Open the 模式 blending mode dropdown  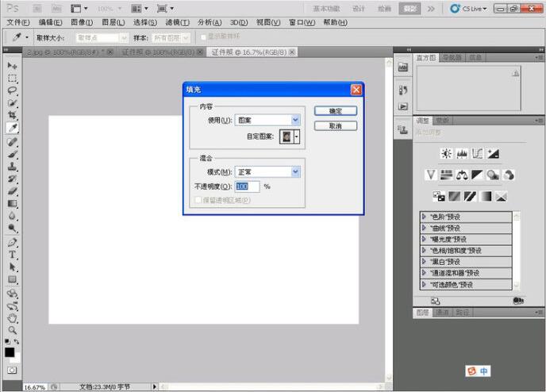click(x=267, y=171)
